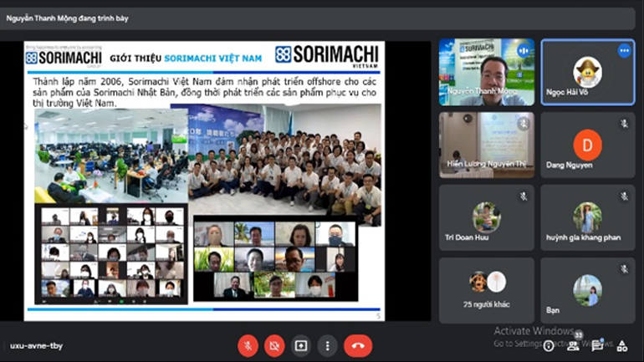Open tile options on Ngọc Hải Võ
Image resolution: width=644 pixels, height=362 pixels.
pos(624,51)
